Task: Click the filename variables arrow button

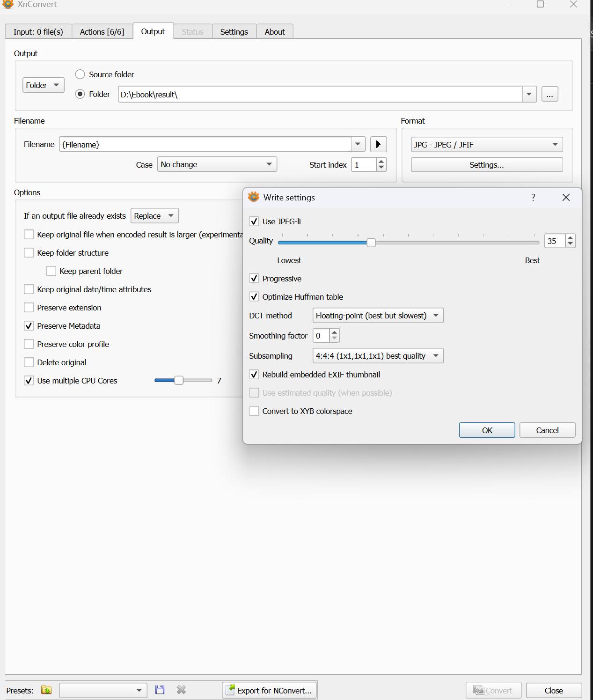Action: tap(378, 144)
